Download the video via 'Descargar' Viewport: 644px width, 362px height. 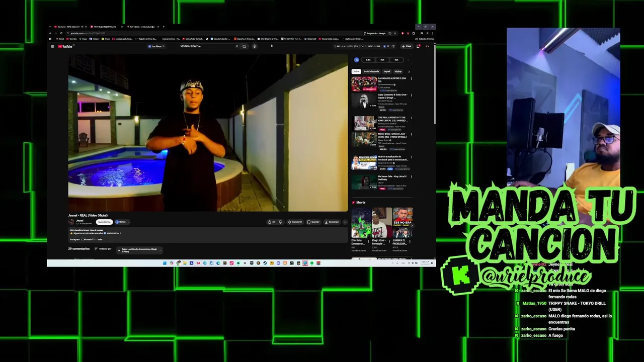(x=332, y=222)
